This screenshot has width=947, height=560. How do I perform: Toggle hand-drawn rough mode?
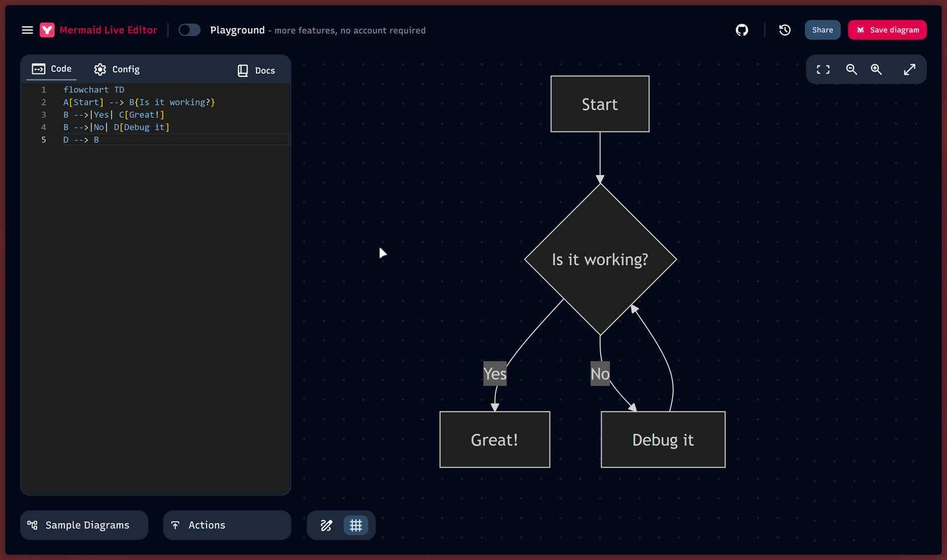326,525
